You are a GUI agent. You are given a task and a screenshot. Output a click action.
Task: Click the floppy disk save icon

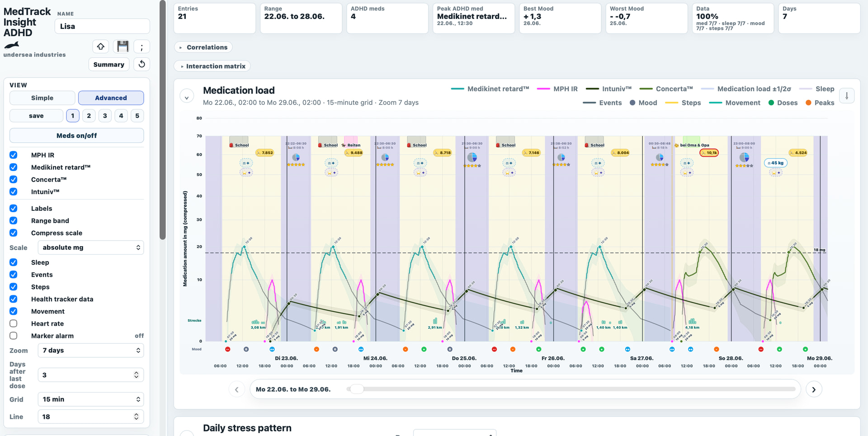point(123,46)
